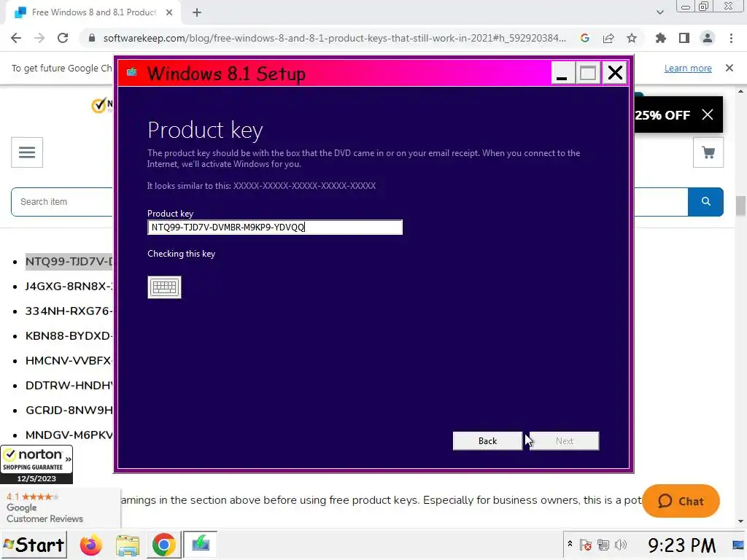Open Chrome extensions puzzle icon
This screenshot has width=747, height=560.
(661, 38)
